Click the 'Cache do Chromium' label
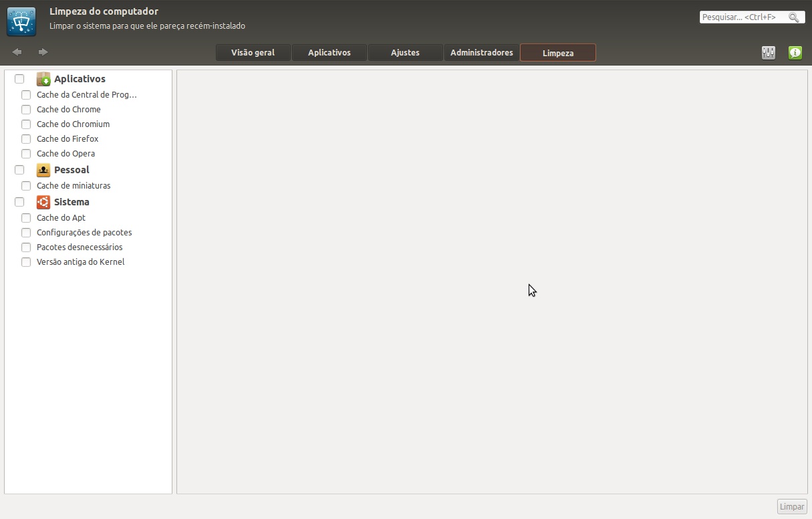 pos(73,124)
